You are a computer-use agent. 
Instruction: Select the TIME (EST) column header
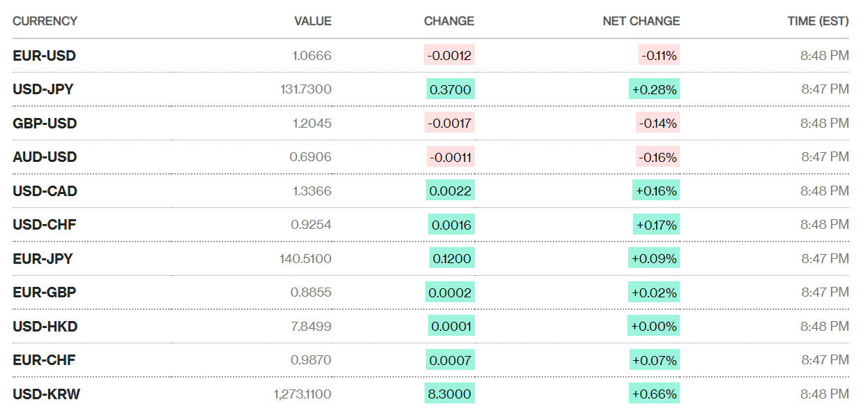point(818,21)
